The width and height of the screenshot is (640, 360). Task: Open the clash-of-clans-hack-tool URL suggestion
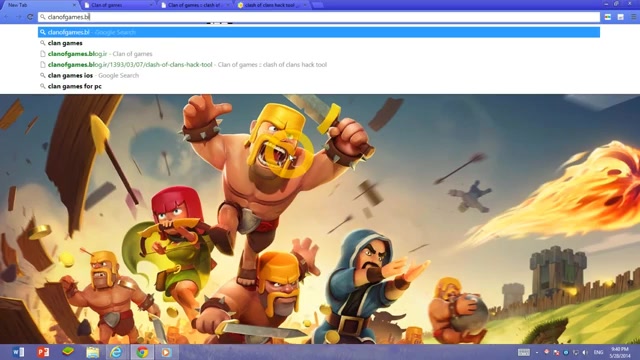coord(319,64)
